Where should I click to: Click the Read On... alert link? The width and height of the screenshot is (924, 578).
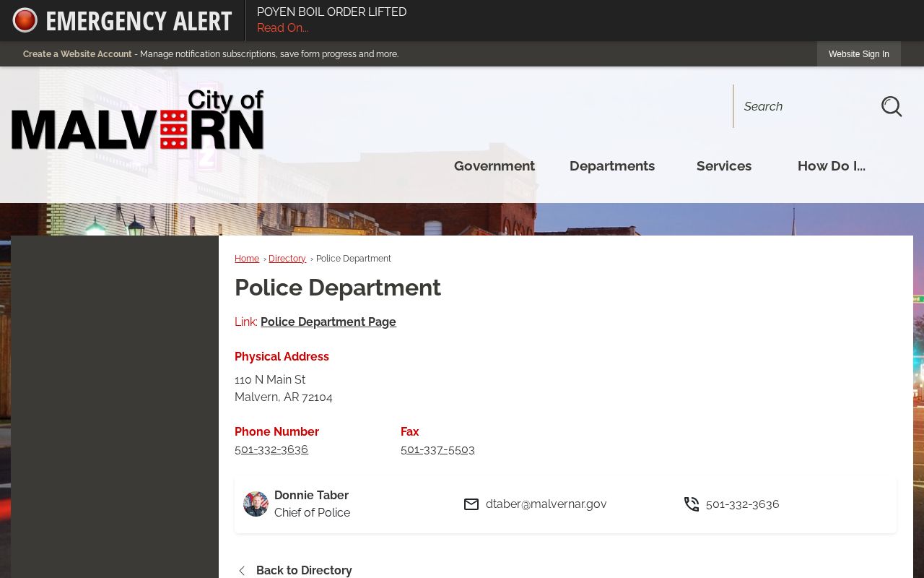pyautogui.click(x=283, y=28)
